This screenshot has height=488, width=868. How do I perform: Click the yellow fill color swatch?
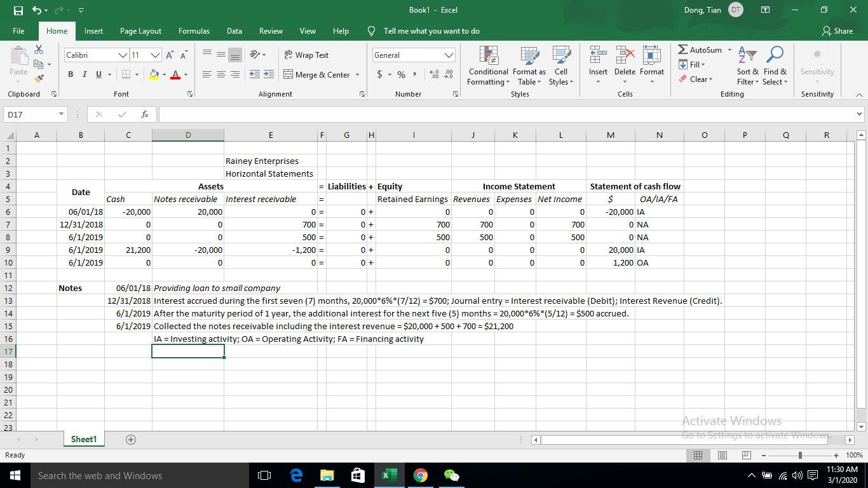pyautogui.click(x=154, y=74)
